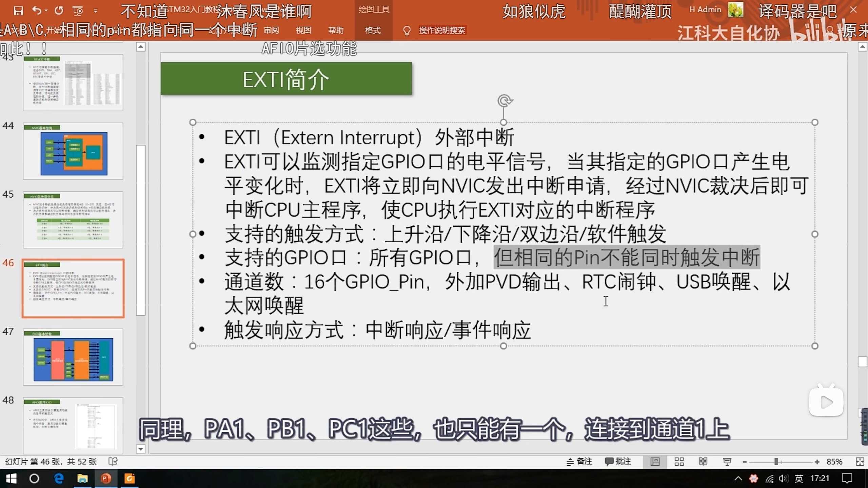Expand hidden system tray icons chevron
868x488 pixels.
[738, 479]
